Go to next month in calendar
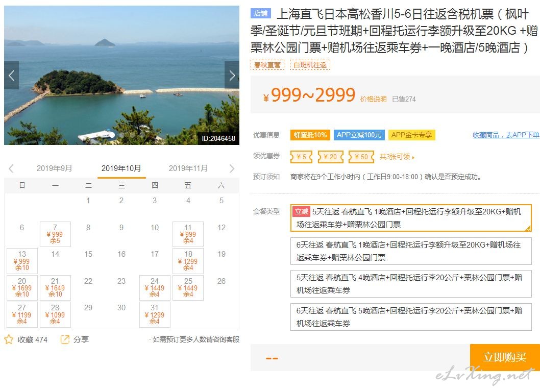 click(x=232, y=168)
